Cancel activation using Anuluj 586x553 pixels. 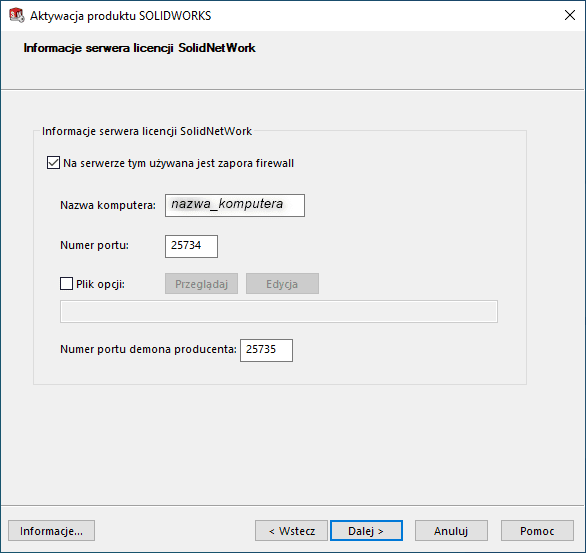(451, 531)
